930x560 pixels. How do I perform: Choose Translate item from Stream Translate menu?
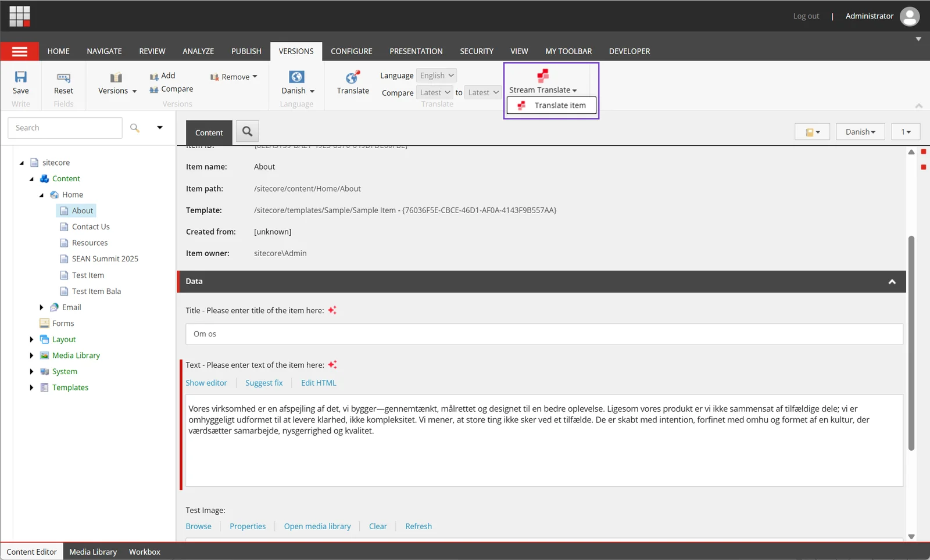[552, 105]
